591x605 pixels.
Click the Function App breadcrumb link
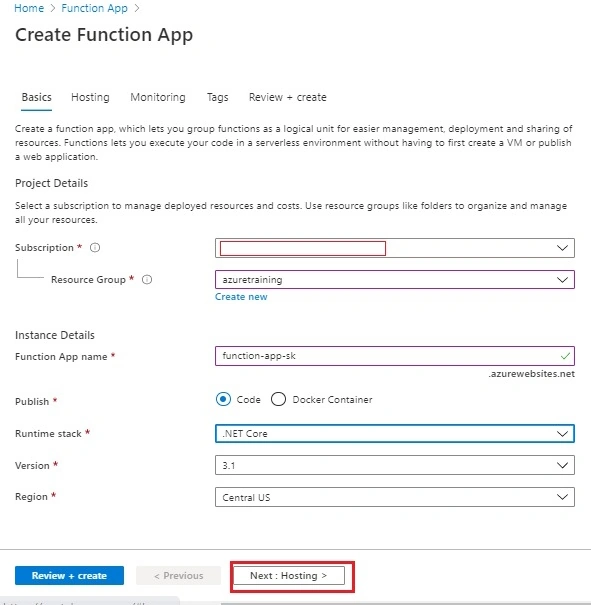(x=95, y=8)
